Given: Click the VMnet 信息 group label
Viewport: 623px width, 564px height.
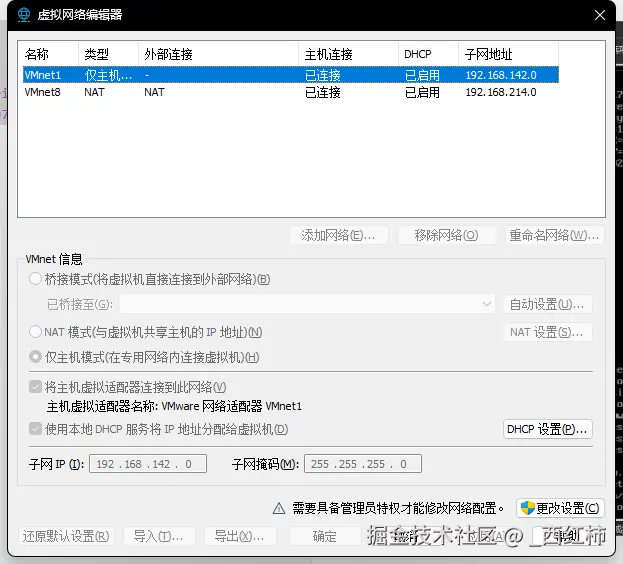Looking at the screenshot, I should [54, 259].
